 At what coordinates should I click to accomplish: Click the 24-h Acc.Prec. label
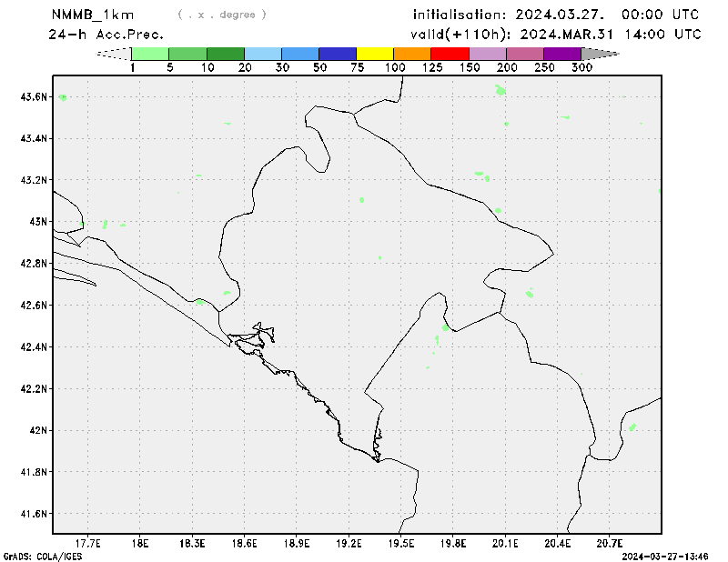tap(106, 34)
